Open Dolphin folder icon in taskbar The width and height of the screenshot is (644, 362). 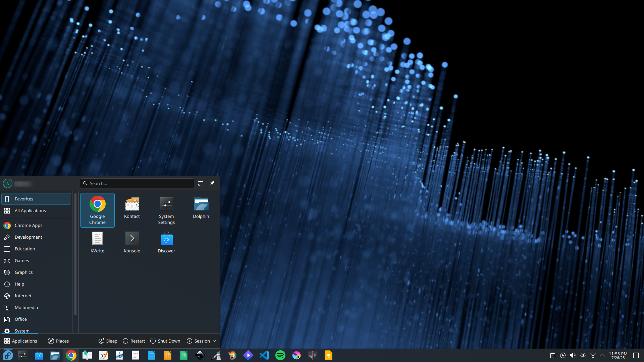click(x=55, y=355)
